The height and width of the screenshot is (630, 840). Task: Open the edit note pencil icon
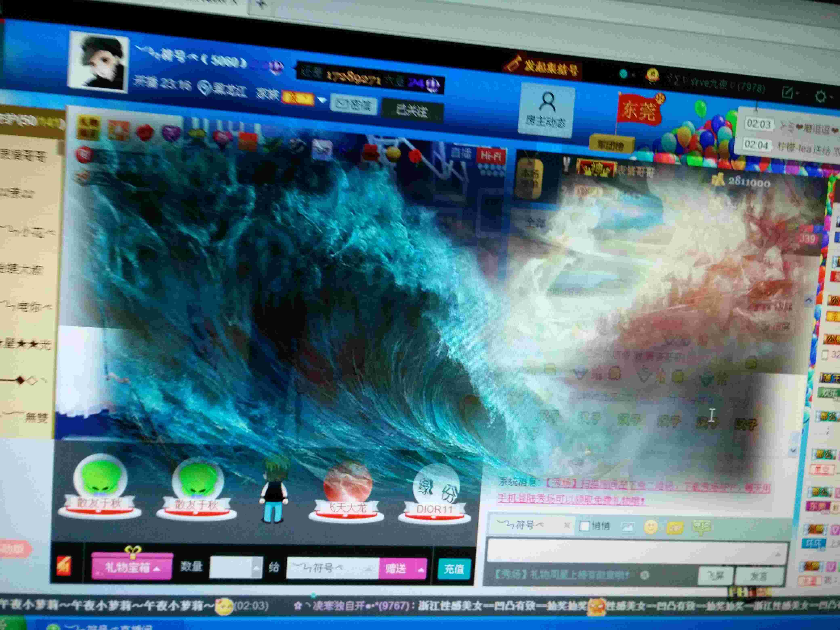coord(788,92)
